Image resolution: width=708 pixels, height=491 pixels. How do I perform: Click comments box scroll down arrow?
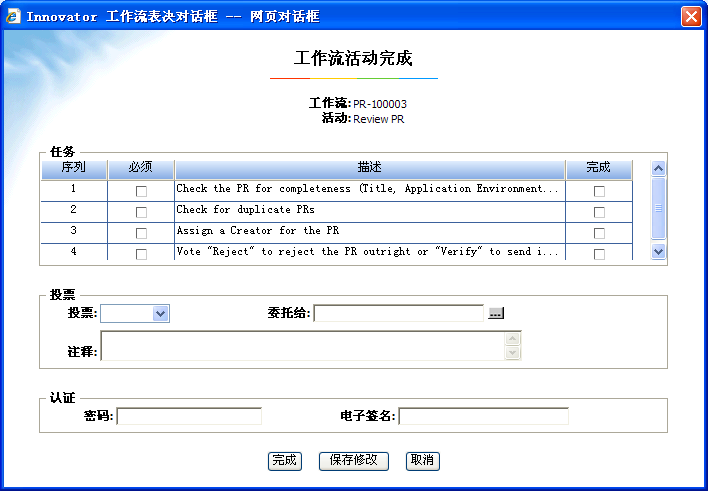pos(512,352)
